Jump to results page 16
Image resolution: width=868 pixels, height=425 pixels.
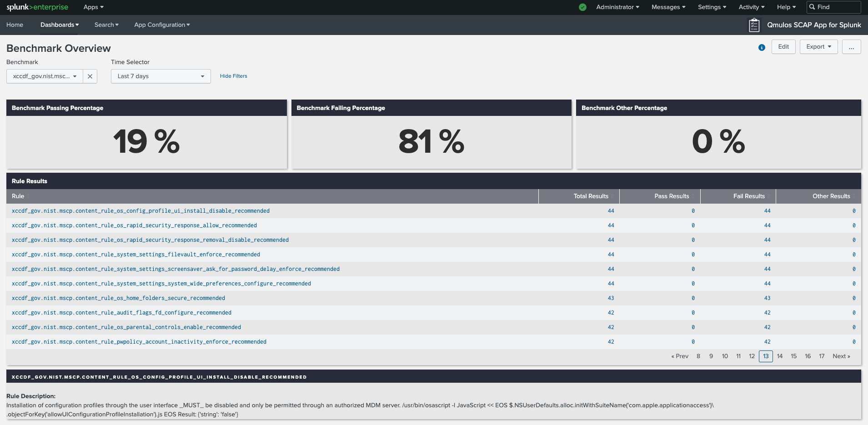pyautogui.click(x=808, y=356)
